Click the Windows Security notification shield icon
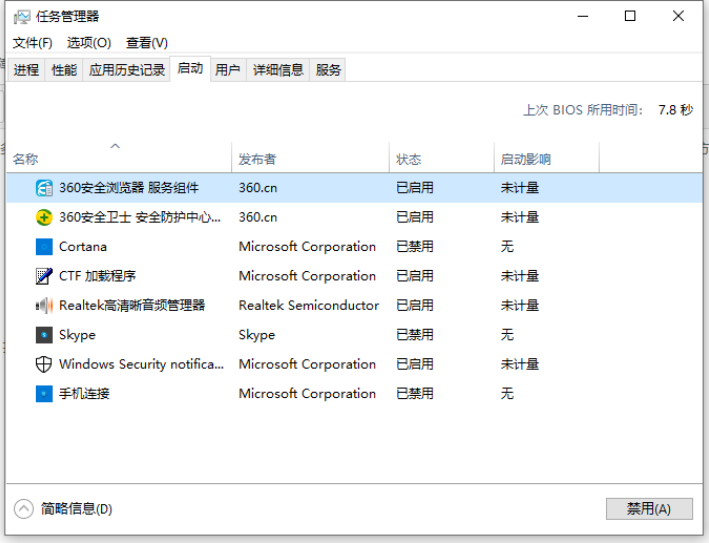 pos(44,364)
